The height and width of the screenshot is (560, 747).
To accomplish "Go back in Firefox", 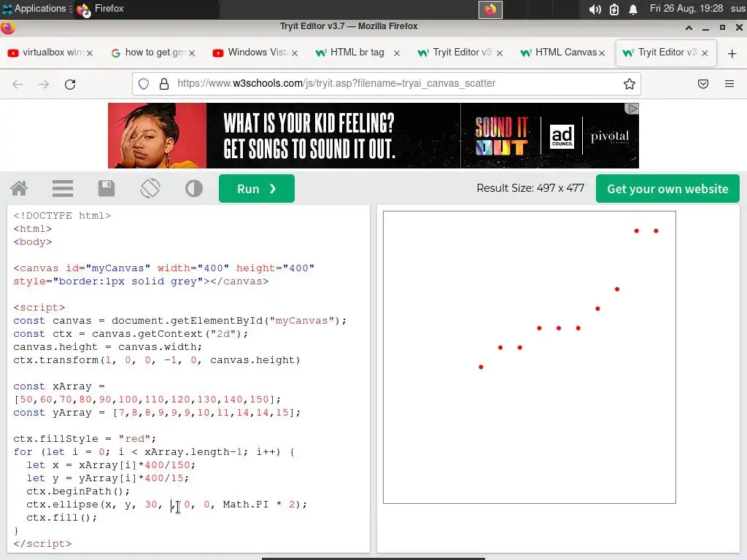I will tap(18, 85).
